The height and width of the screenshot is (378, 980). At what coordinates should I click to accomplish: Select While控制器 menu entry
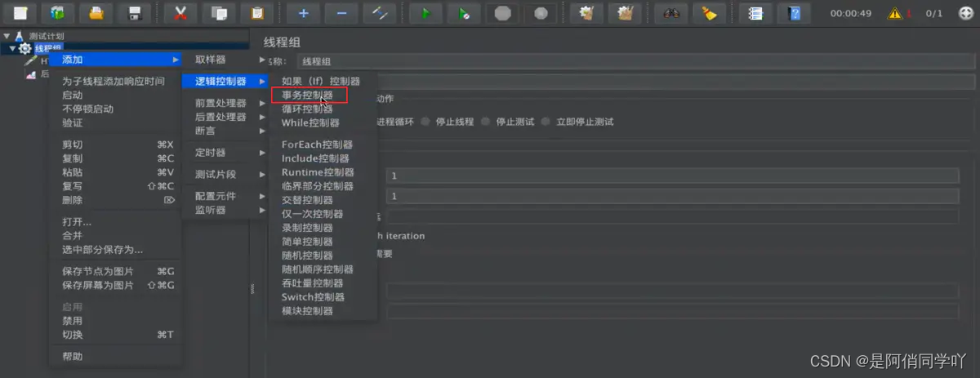323,122
